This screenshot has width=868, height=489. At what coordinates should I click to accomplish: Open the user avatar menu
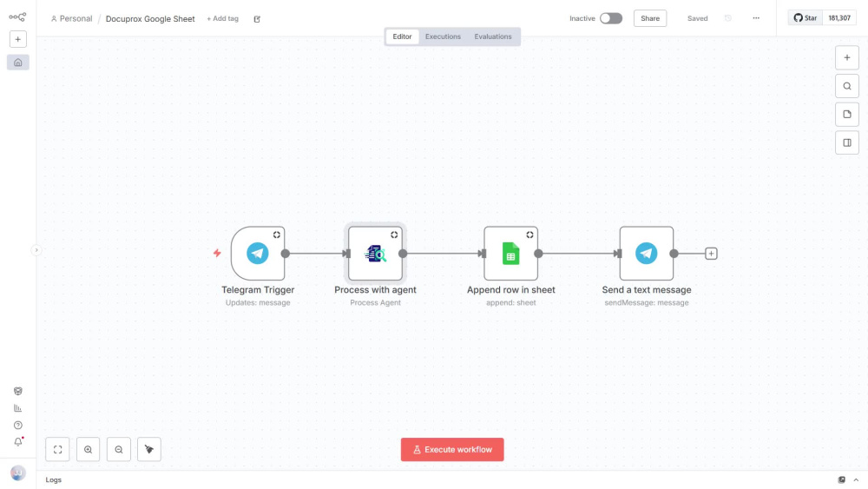click(x=17, y=473)
